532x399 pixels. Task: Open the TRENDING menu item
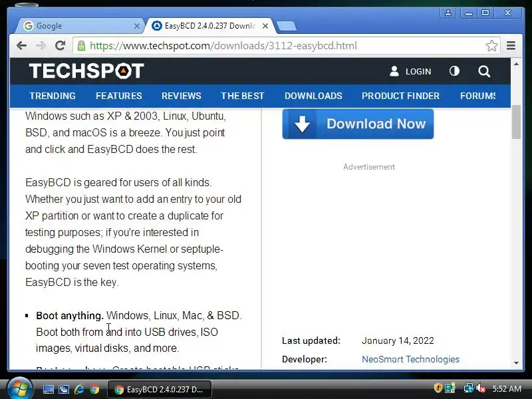53,96
